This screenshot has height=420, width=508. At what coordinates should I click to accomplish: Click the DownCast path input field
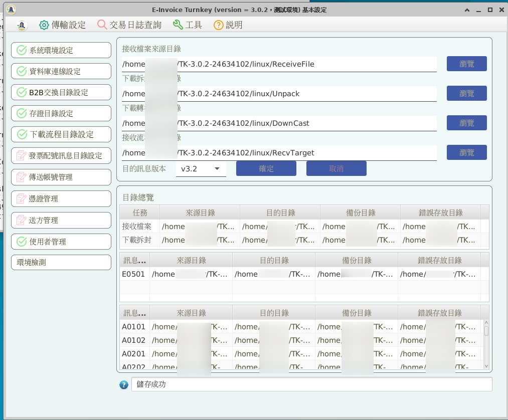click(279, 123)
